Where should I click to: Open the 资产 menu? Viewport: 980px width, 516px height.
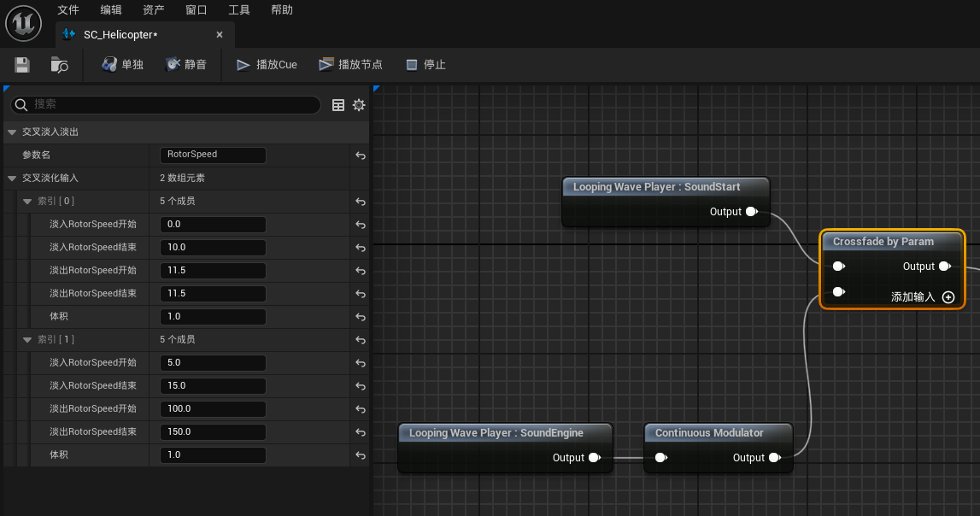pyautogui.click(x=153, y=10)
